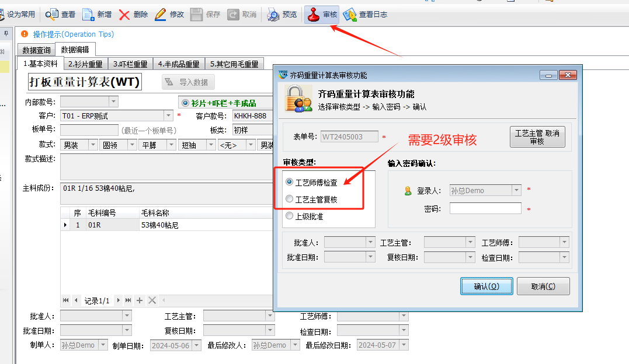
Task: Open 查看日志 log viewer icon
Action: [x=350, y=15]
